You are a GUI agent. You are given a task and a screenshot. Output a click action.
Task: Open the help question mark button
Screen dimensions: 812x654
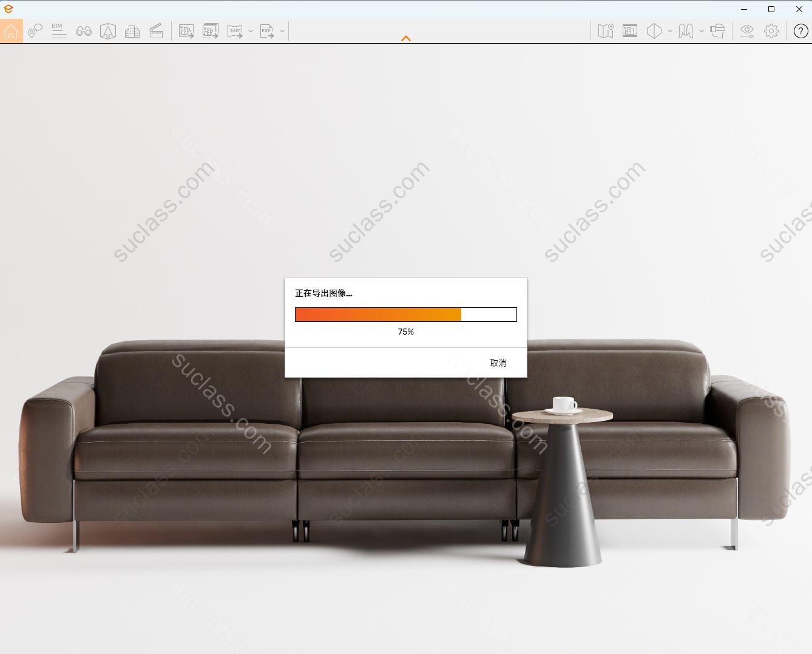coord(800,31)
